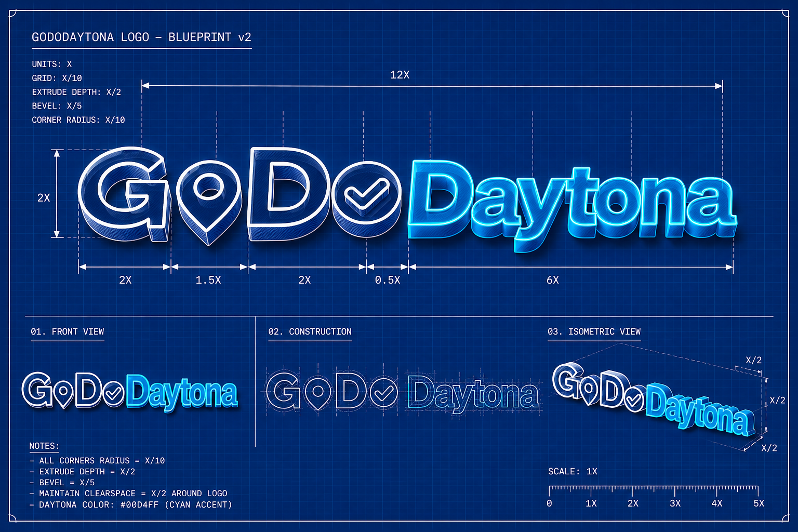Viewport: 798px width, 532px height.
Task: Click the "12X" overall width dimension label
Action: [x=400, y=75]
